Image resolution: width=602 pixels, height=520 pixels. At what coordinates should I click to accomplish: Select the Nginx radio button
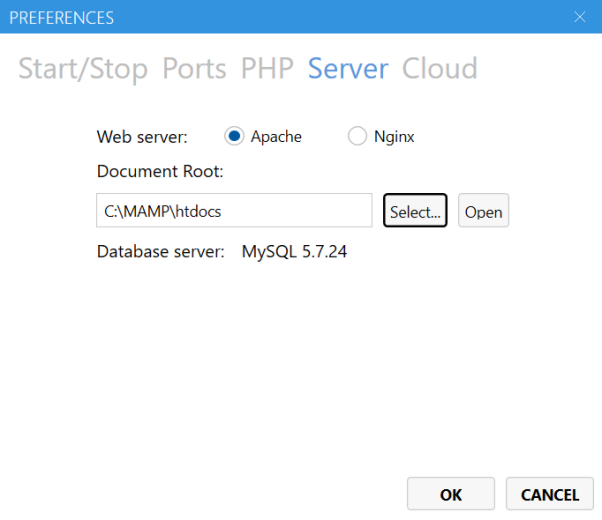point(357,136)
